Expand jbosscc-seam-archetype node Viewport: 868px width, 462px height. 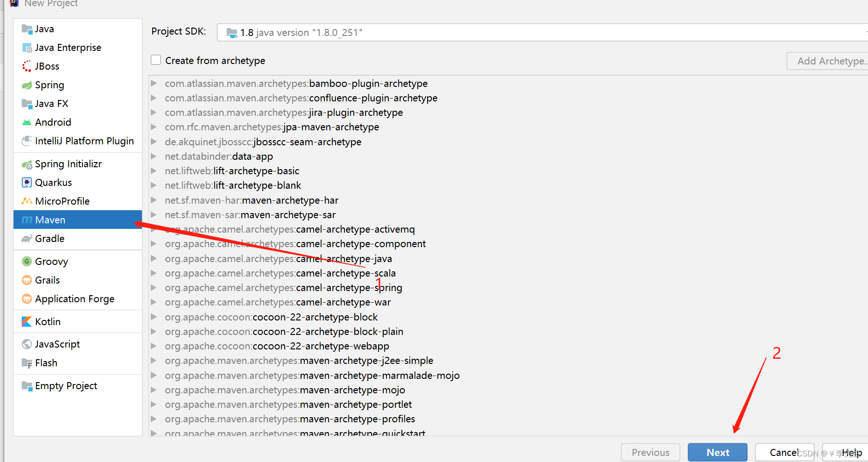154,142
